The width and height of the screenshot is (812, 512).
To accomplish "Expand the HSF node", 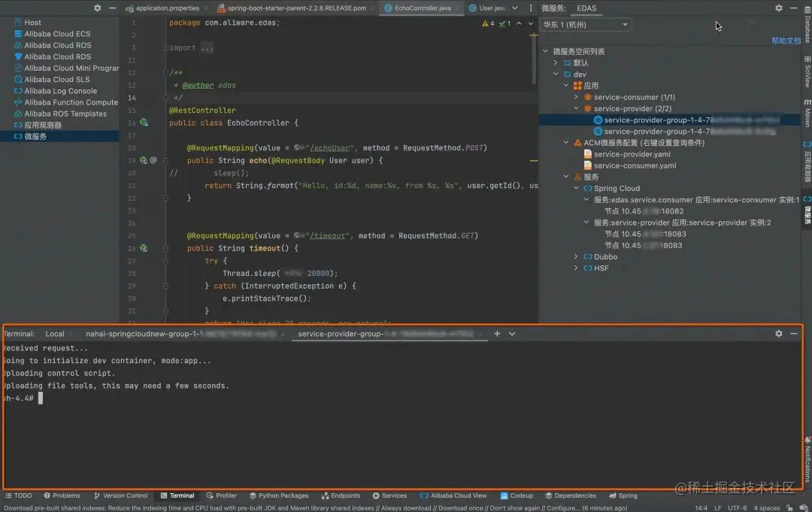I will [576, 268].
